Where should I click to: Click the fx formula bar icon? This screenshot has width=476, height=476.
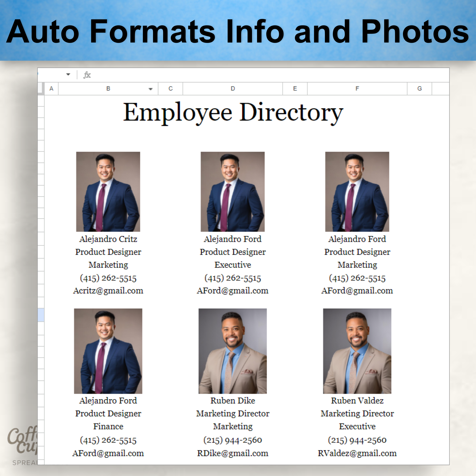click(87, 75)
